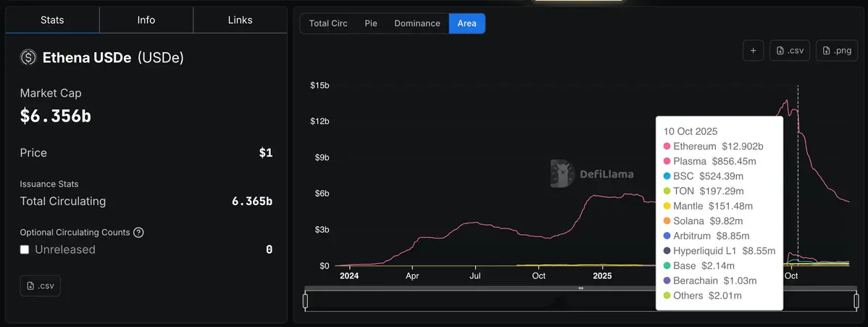Click the left handle of range slider
The image size is (868, 327).
[x=306, y=301]
